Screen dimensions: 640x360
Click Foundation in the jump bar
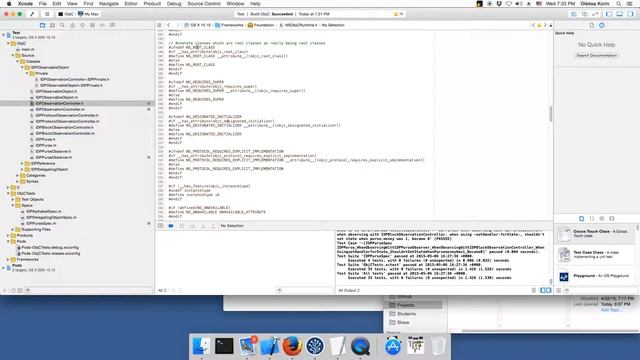click(x=261, y=25)
